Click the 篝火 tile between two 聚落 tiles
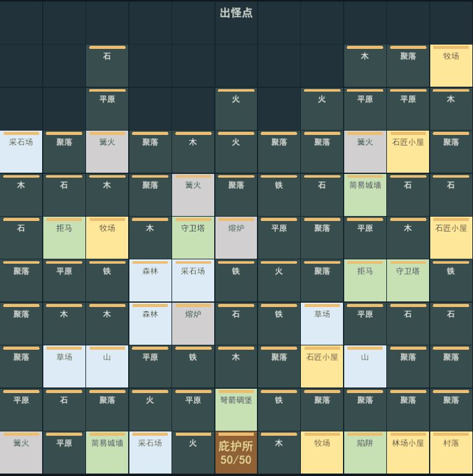 [x=107, y=152]
